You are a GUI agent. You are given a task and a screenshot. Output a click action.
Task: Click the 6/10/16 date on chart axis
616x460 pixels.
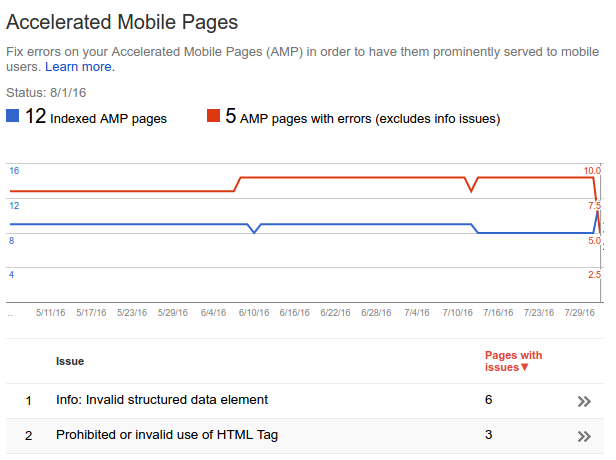tap(254, 313)
